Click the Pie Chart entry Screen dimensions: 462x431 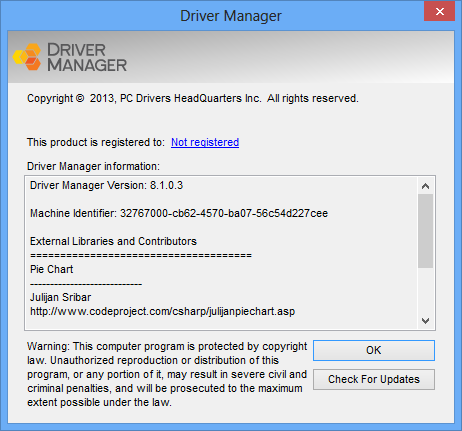(51, 269)
